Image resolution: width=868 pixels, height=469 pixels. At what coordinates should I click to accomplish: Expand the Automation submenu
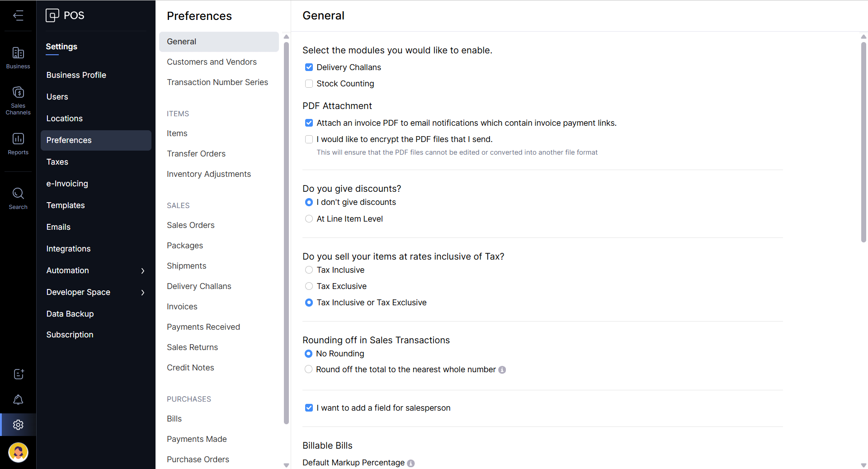[x=143, y=271]
